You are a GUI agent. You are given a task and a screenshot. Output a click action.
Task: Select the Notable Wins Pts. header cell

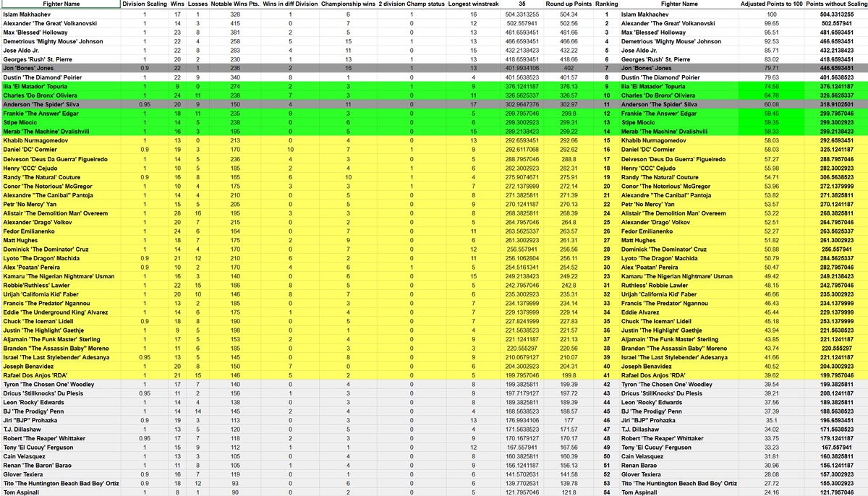234,4
